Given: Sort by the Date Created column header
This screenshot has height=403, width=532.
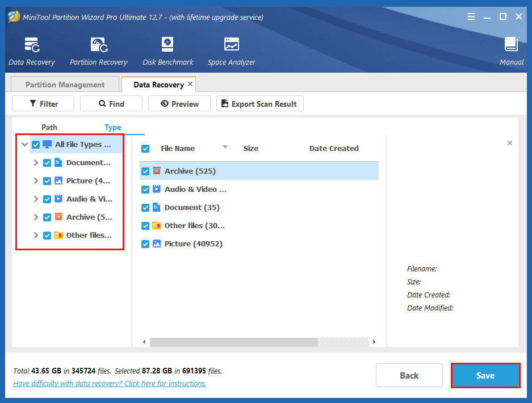Looking at the screenshot, I should pyautogui.click(x=334, y=148).
